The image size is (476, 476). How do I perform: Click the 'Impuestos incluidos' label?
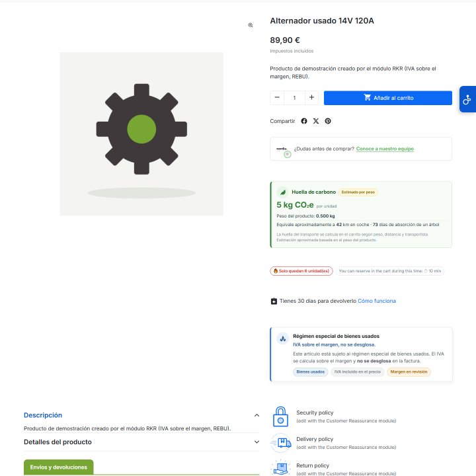(x=292, y=51)
